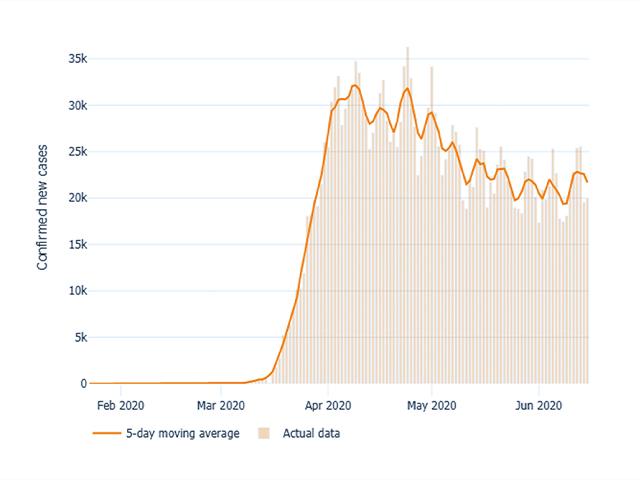Click the beige Actual data legend swatch

[x=265, y=434]
